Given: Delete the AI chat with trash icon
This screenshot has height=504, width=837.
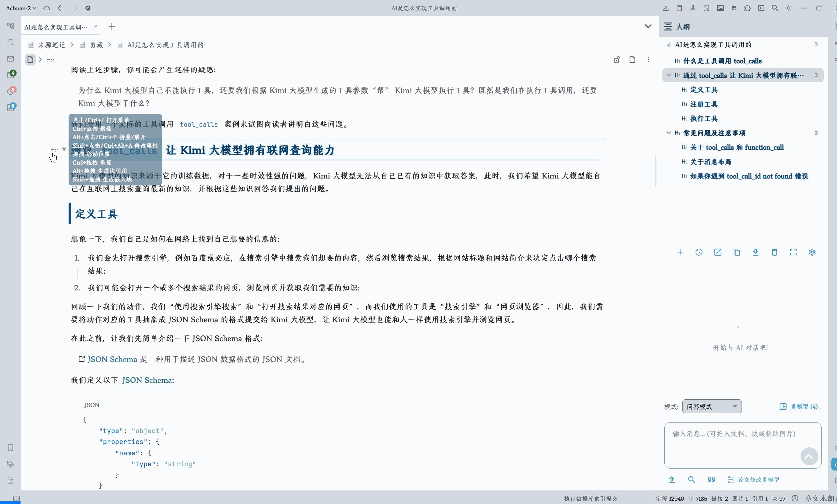Looking at the screenshot, I should tap(774, 252).
